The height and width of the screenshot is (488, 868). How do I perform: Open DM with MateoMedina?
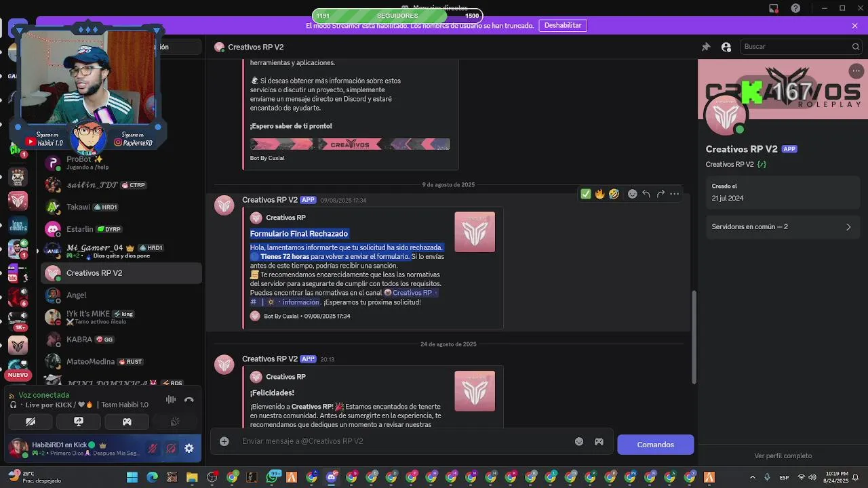[121, 361]
